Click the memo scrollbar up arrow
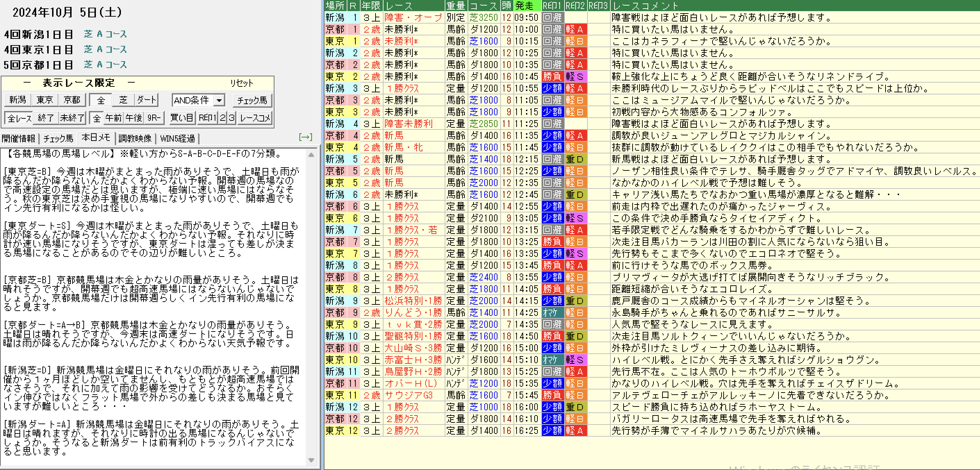The image size is (980, 470). (x=311, y=155)
